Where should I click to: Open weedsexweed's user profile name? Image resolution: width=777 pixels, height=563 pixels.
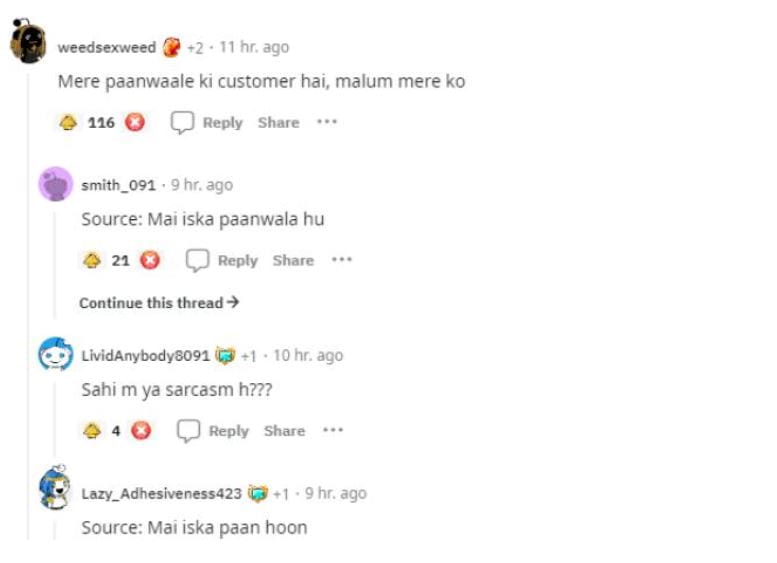point(107,48)
